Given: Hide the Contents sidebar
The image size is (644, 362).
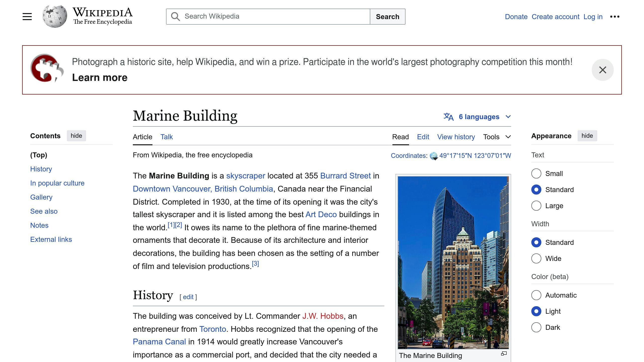Looking at the screenshot, I should (x=76, y=136).
